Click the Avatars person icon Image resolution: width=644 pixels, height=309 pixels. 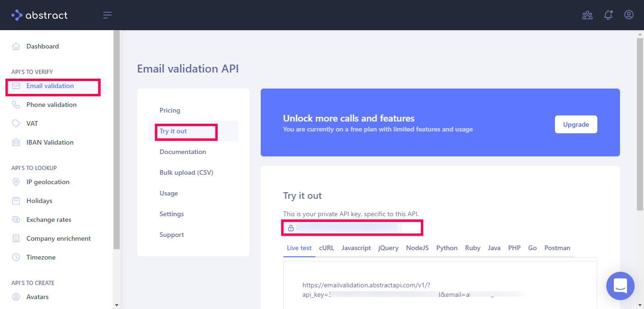16,297
